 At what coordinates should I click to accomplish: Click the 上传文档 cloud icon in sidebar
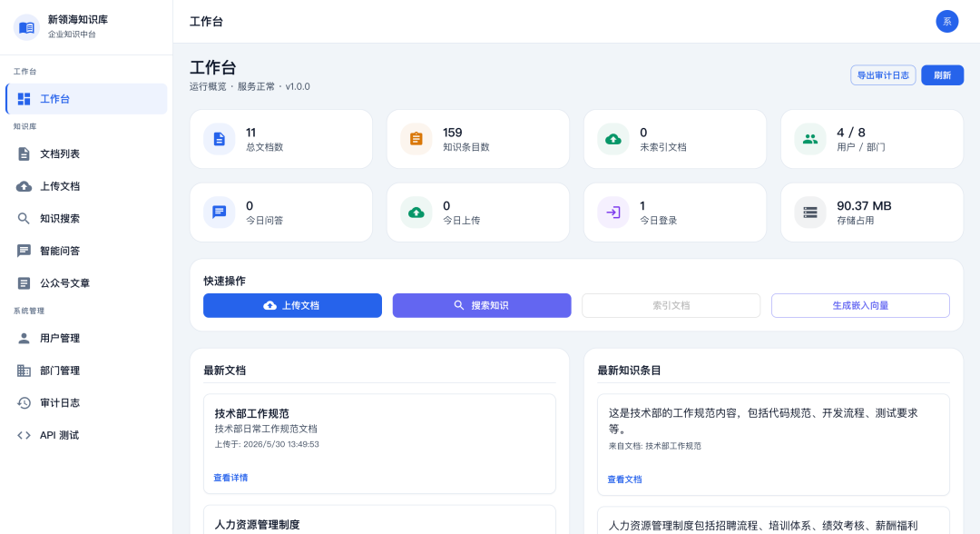tap(24, 186)
